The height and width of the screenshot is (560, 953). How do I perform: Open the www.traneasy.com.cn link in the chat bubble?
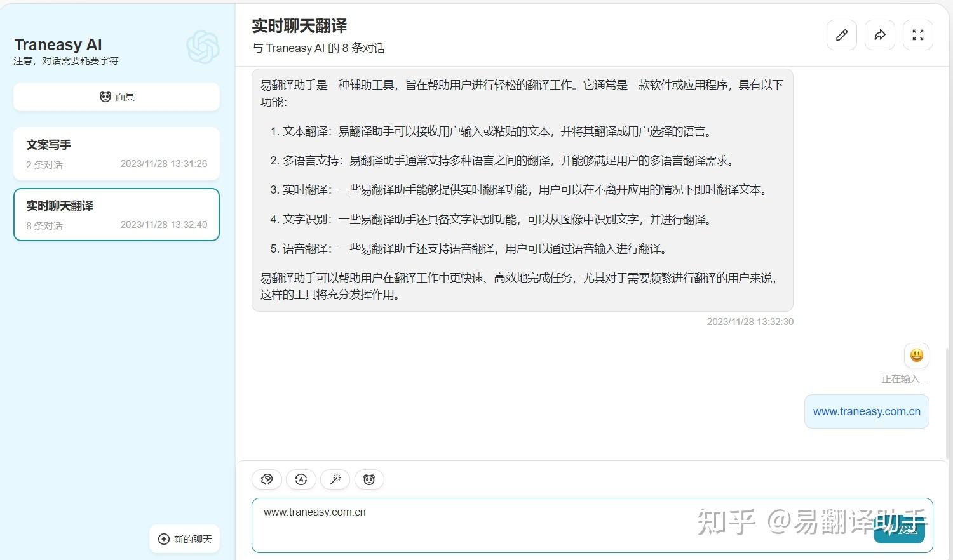click(867, 411)
